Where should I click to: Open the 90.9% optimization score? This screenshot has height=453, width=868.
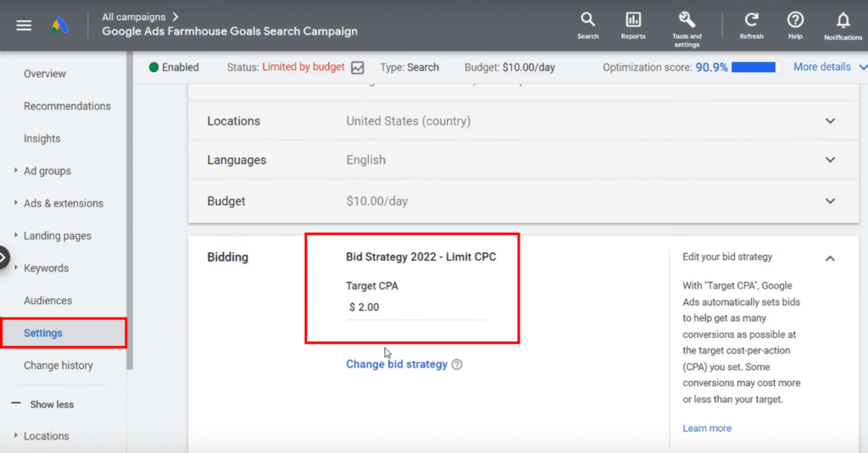coord(711,68)
